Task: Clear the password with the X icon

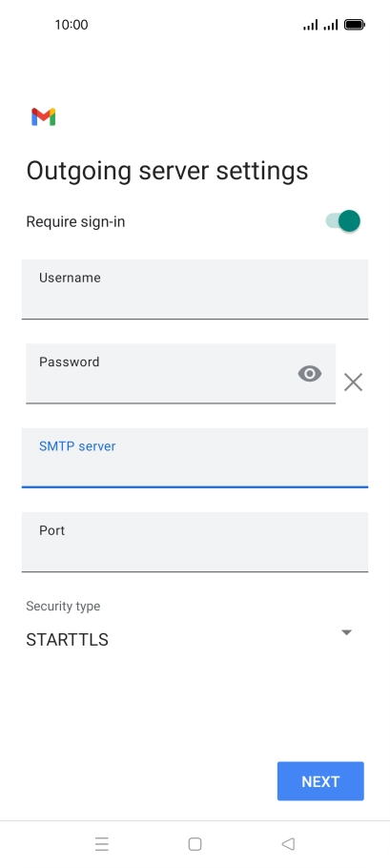Action: 353,382
